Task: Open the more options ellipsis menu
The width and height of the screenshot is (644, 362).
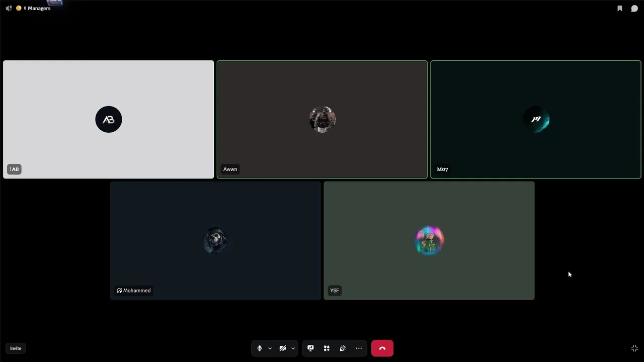Action: click(x=359, y=348)
